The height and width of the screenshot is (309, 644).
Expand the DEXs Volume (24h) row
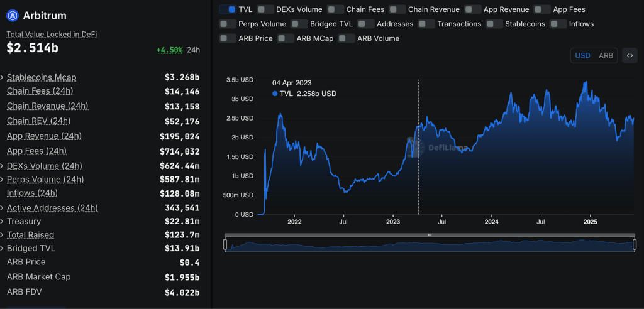click(3, 166)
